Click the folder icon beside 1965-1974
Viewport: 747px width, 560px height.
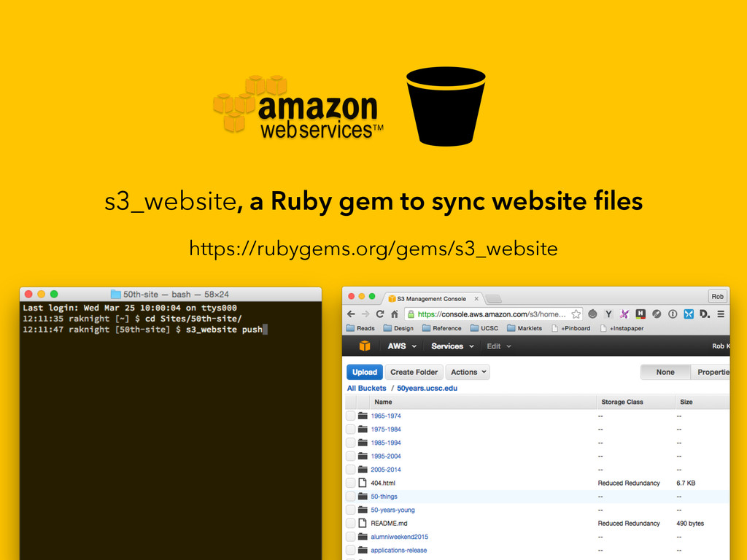(x=363, y=416)
